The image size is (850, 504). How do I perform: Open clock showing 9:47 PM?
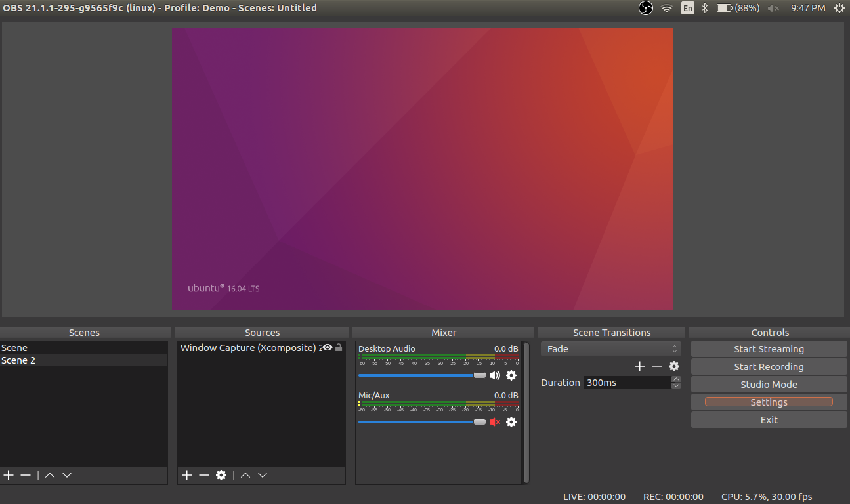808,8
